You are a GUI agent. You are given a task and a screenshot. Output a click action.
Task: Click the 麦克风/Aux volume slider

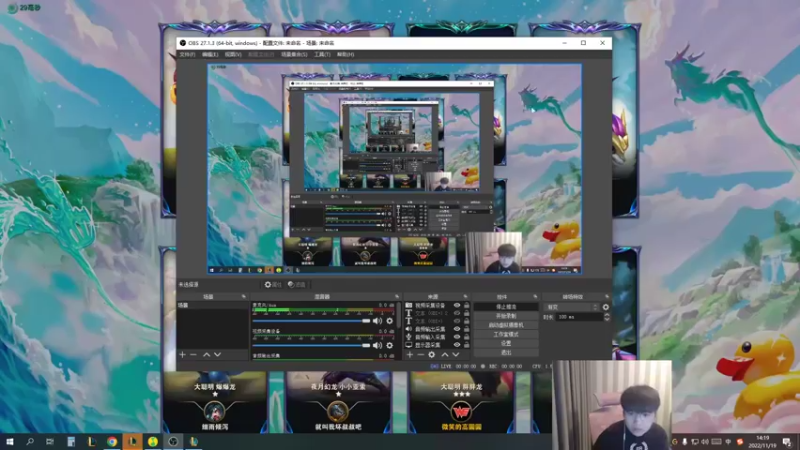(x=311, y=321)
